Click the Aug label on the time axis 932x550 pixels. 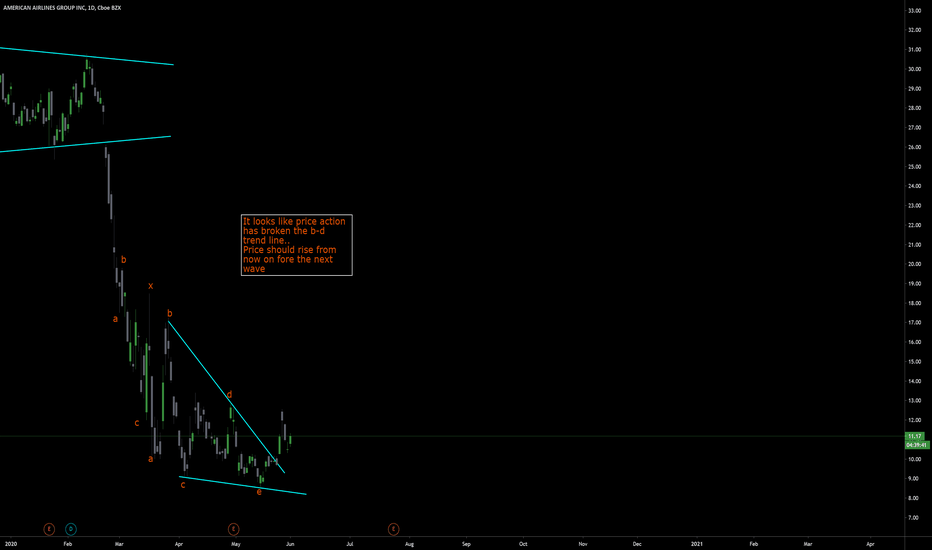pyautogui.click(x=409, y=544)
